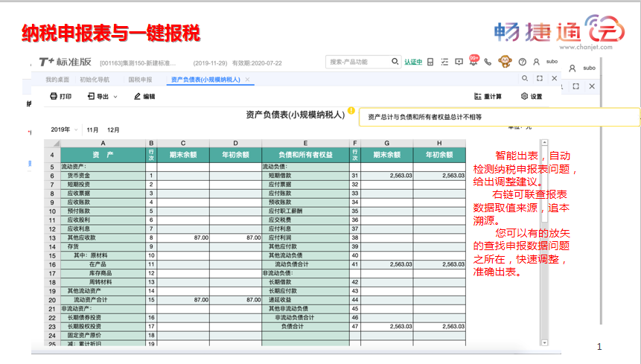
Task: Click fullscreen icon in the background window
Action: click(576, 86)
